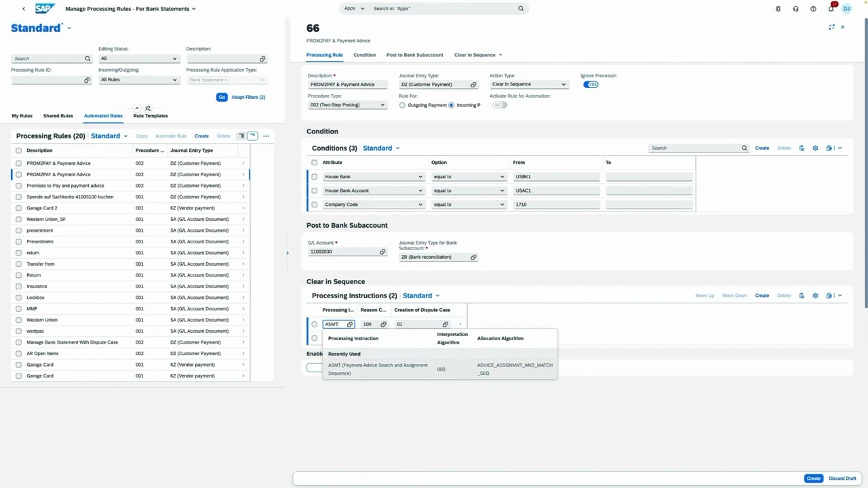The image size is (868, 488).
Task: Click Create at the bottom of the page
Action: tap(814, 479)
